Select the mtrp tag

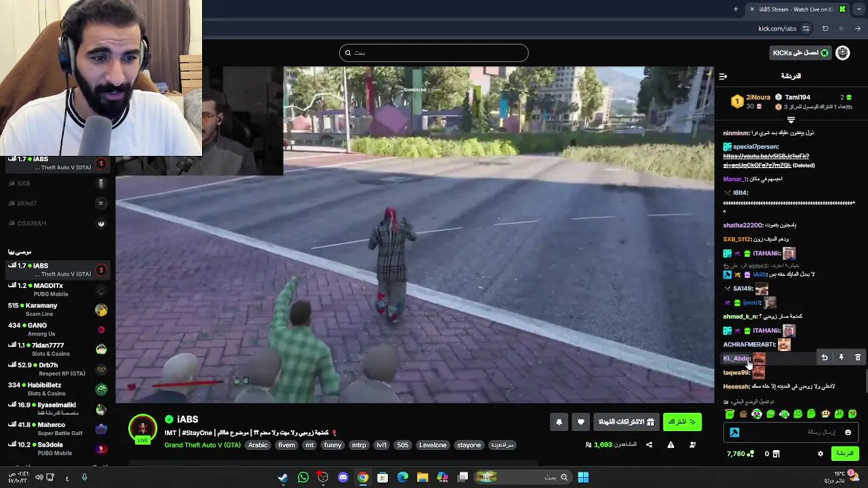359,445
